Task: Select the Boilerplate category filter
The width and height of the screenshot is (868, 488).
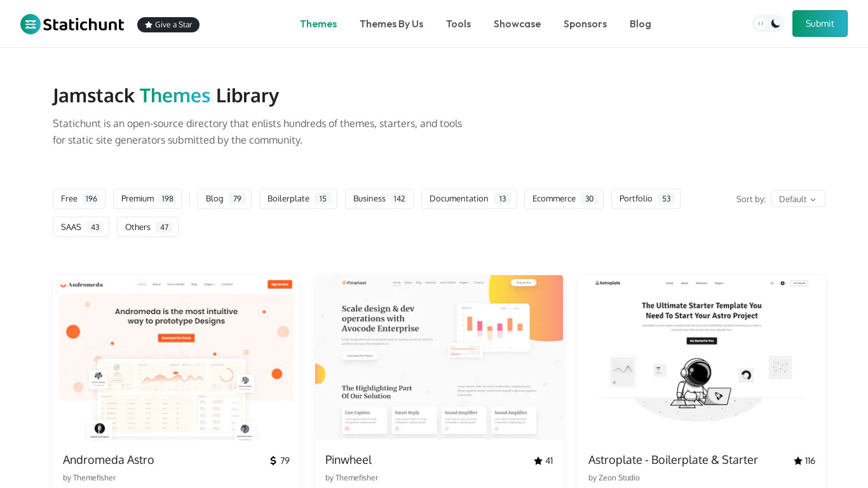Action: [298, 199]
